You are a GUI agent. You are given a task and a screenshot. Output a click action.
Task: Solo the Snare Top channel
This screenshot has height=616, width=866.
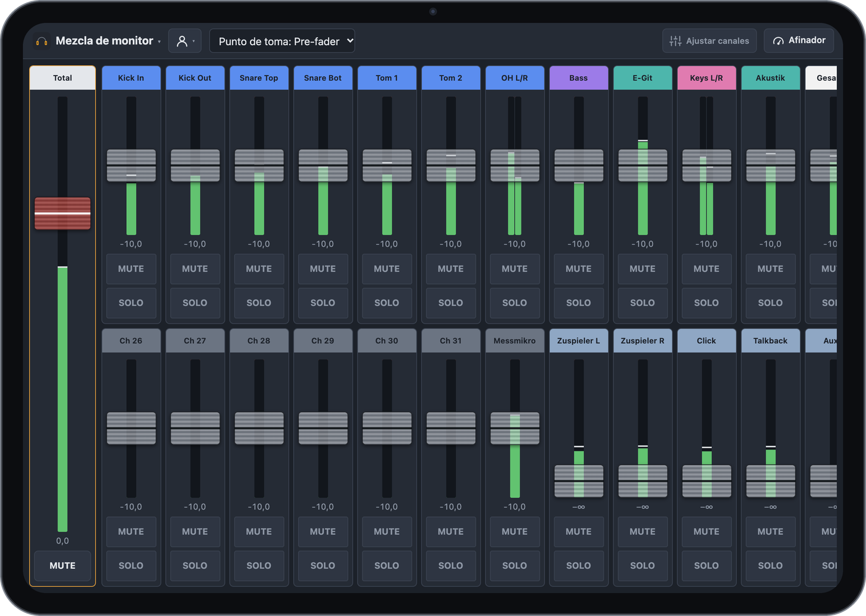(x=259, y=303)
